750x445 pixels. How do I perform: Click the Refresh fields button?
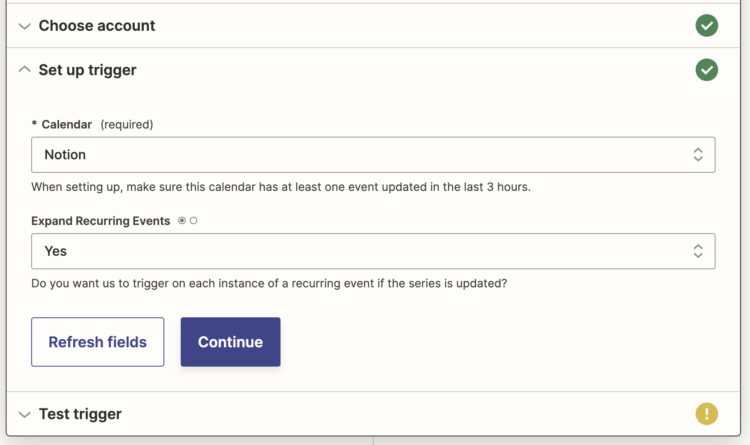98,342
